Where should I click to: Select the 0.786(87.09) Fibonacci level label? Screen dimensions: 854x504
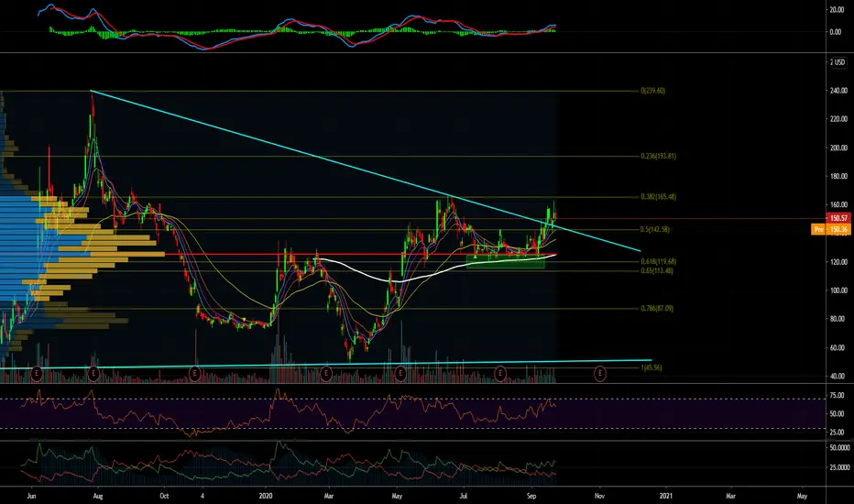tap(657, 309)
